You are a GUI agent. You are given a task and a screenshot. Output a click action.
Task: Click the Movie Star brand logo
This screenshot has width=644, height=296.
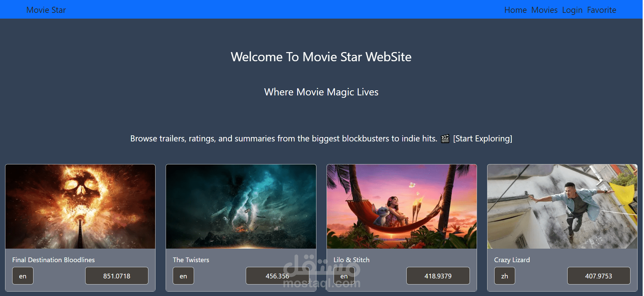(46, 10)
